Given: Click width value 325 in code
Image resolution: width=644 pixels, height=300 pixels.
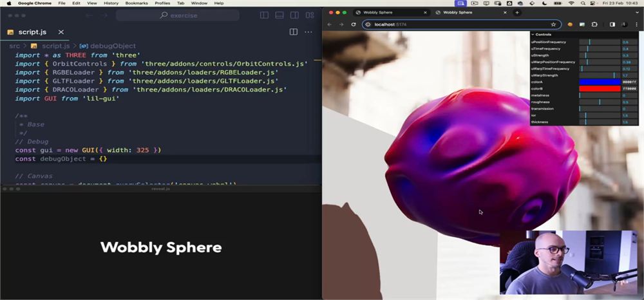Looking at the screenshot, I should coord(142,150).
